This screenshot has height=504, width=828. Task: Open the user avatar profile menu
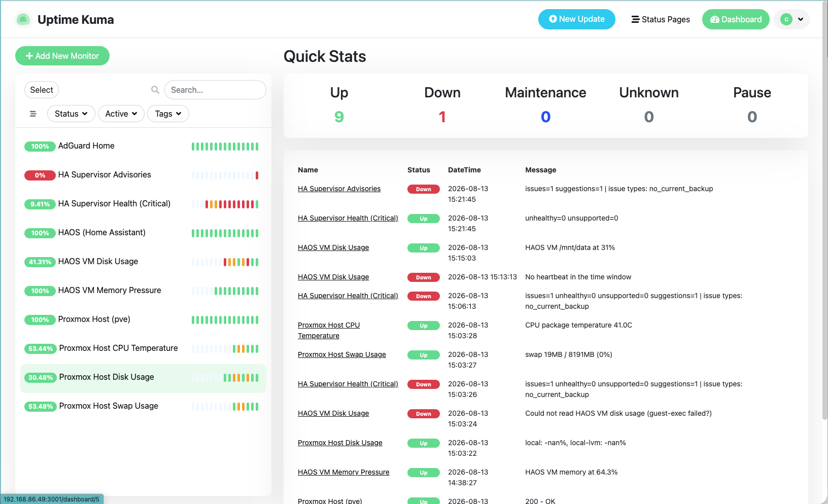791,19
